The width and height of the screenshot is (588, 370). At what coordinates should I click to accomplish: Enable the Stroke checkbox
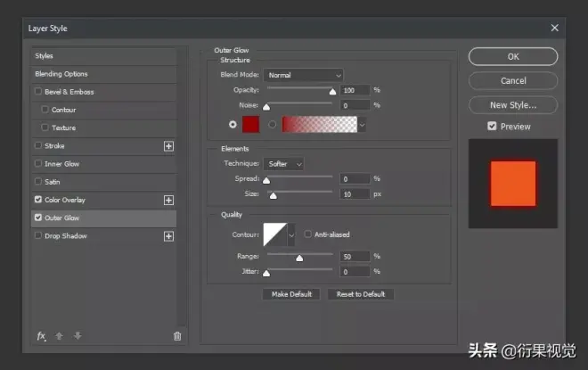(x=38, y=145)
